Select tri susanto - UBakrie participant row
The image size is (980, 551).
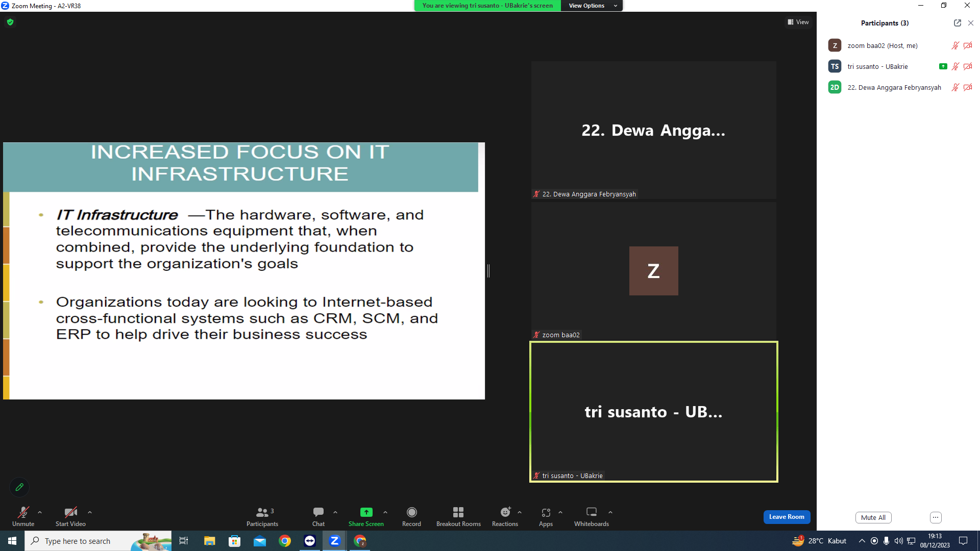point(898,66)
